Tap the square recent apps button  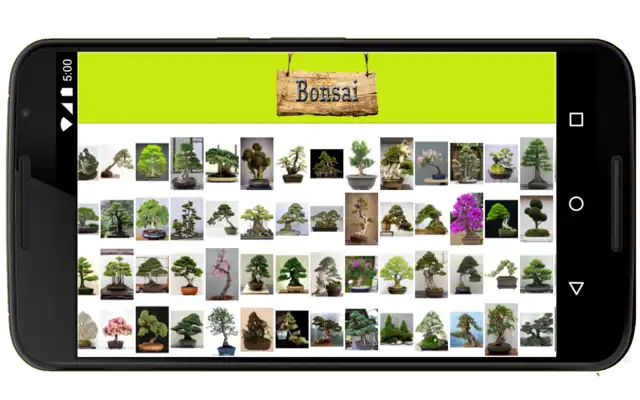click(576, 120)
